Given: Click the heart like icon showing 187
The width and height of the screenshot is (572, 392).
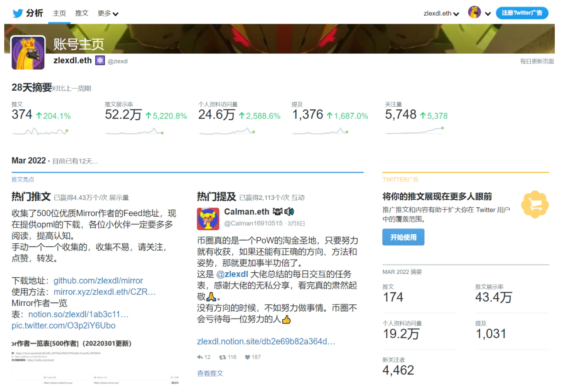Looking at the screenshot, I should point(247,357).
